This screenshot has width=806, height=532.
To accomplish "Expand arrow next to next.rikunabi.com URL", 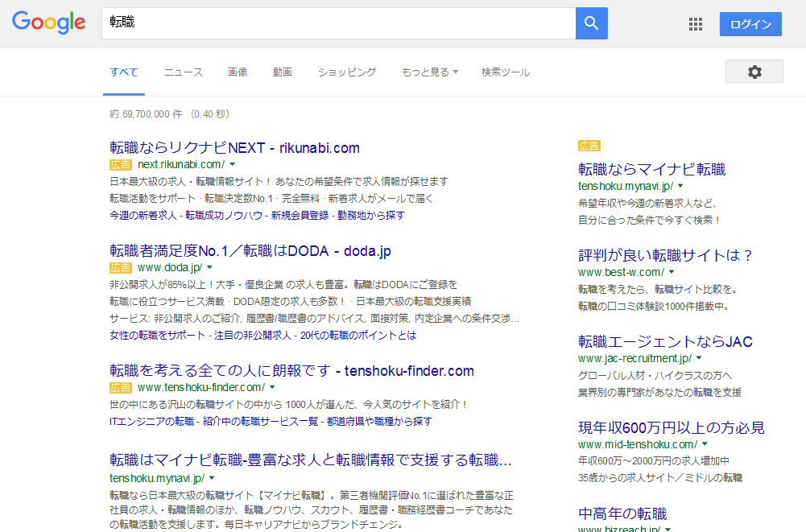I will (233, 165).
